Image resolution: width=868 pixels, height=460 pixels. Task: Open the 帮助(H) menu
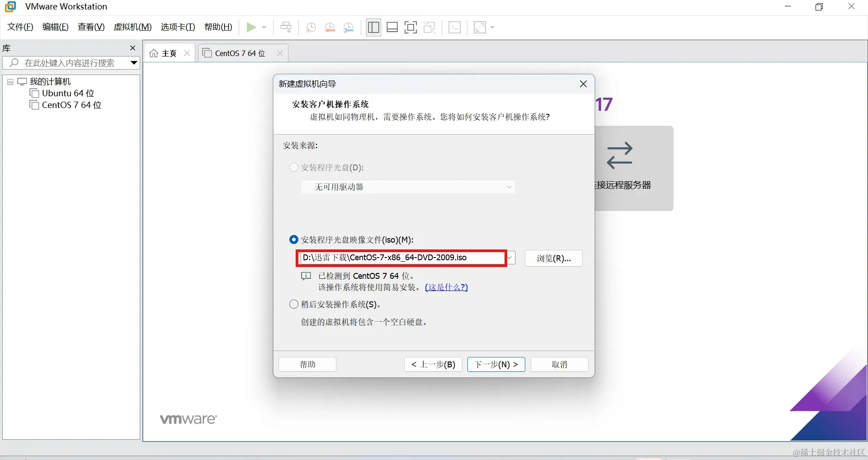218,27
